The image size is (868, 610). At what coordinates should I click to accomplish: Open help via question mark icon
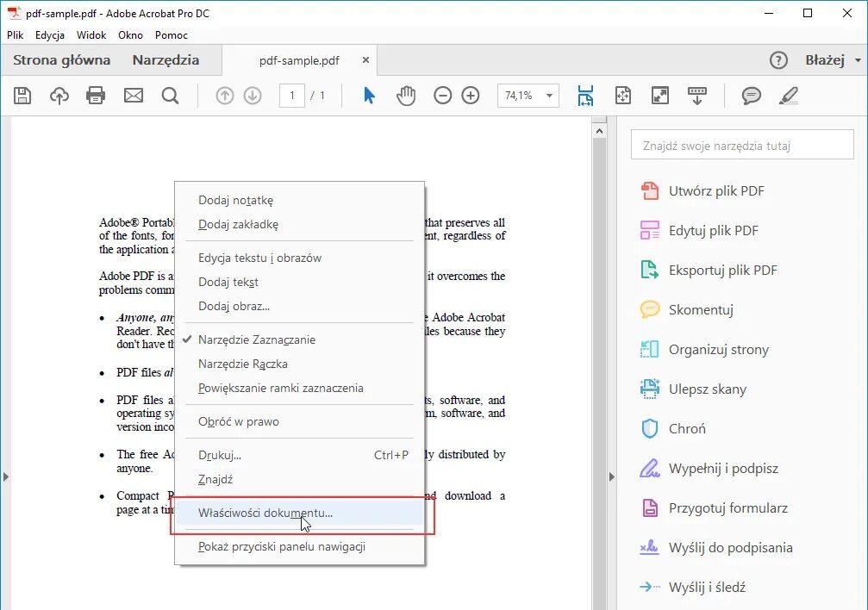click(x=778, y=60)
